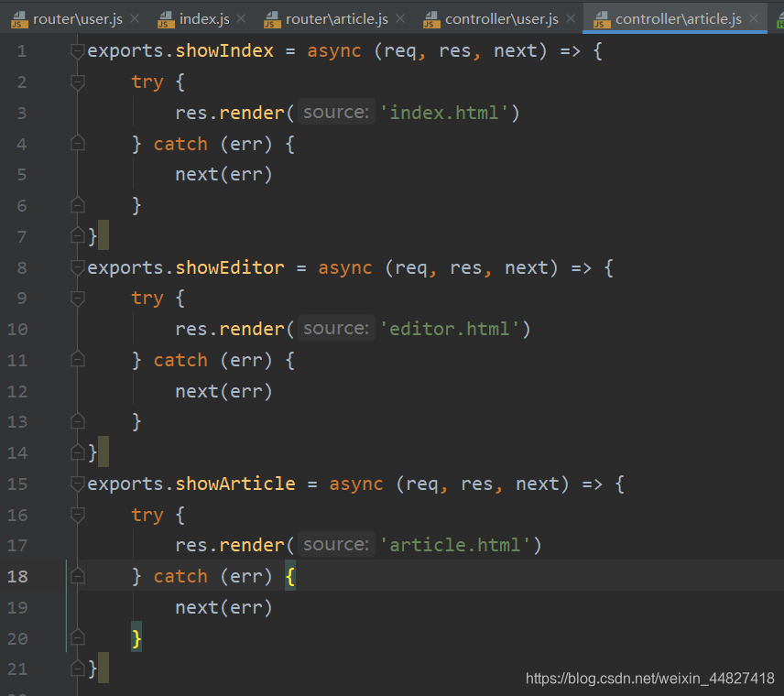Click the JS file icon on router\user.js tab
Image resolution: width=784 pixels, height=696 pixels.
[19, 19]
